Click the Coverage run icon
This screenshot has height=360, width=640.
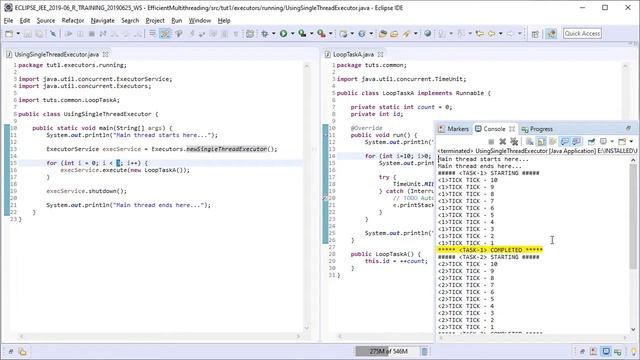pyautogui.click(x=302, y=34)
